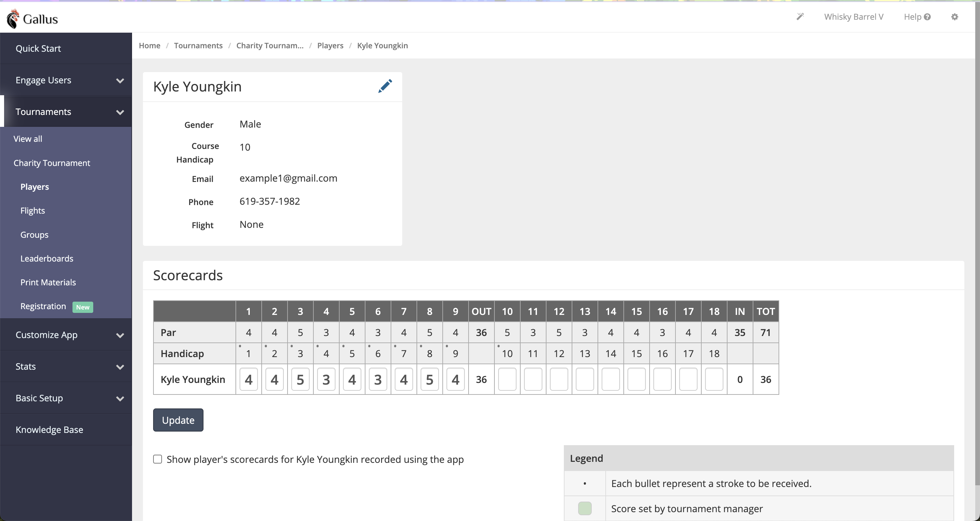Click hole 8 score input field

pos(429,379)
